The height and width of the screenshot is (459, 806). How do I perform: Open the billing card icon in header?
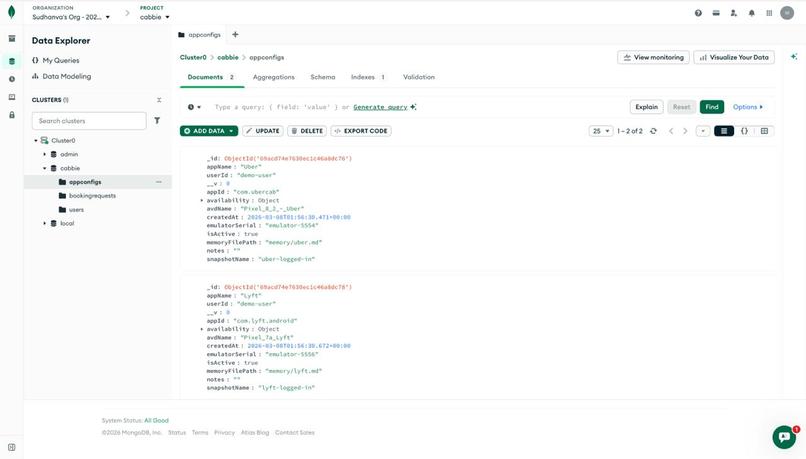point(716,13)
